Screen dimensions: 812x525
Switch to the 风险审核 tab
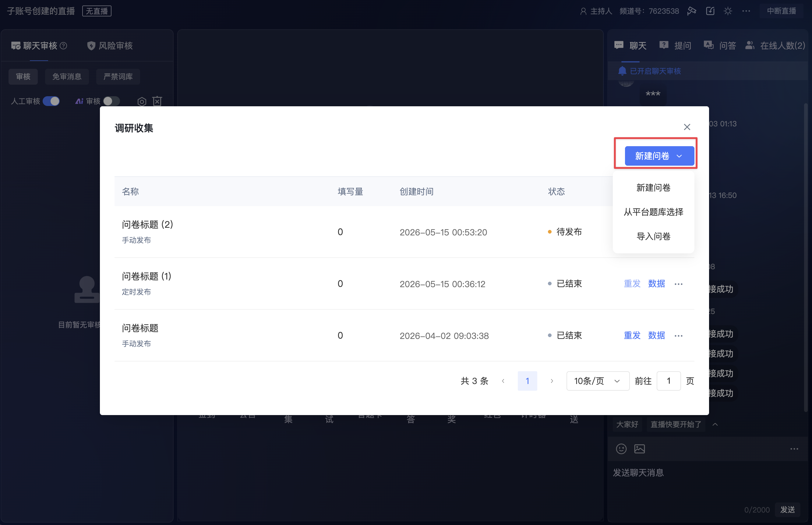click(110, 46)
